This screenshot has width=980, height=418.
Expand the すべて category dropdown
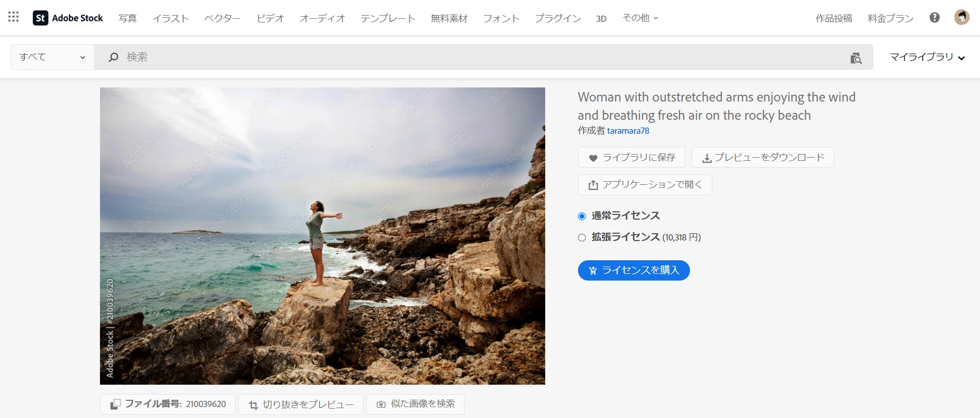point(53,57)
